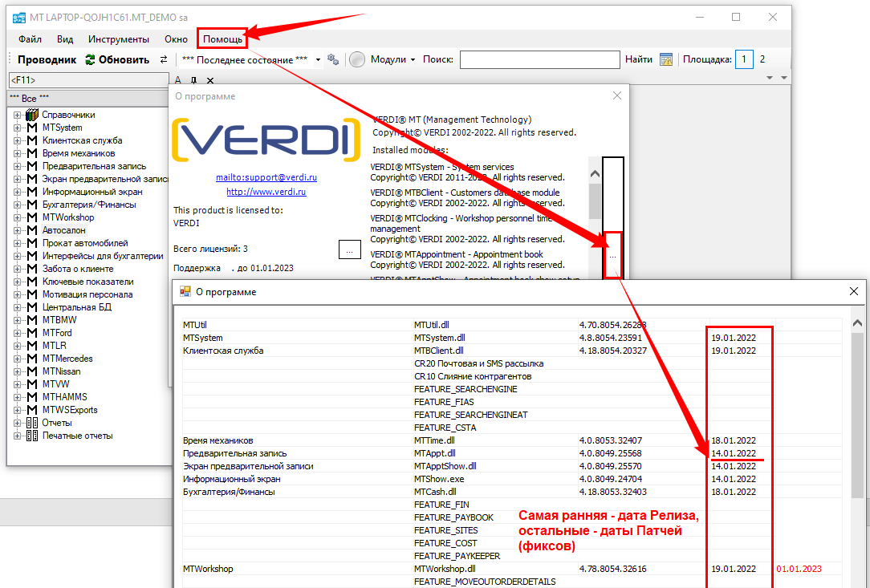Open the Помощь menu
This screenshot has height=588, width=870.
pyautogui.click(x=222, y=39)
